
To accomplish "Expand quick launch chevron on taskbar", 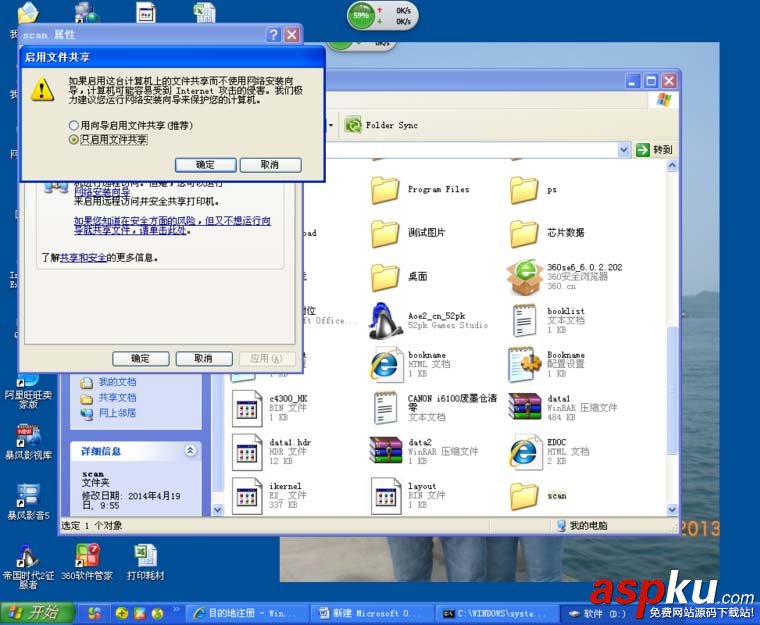I will click(176, 609).
